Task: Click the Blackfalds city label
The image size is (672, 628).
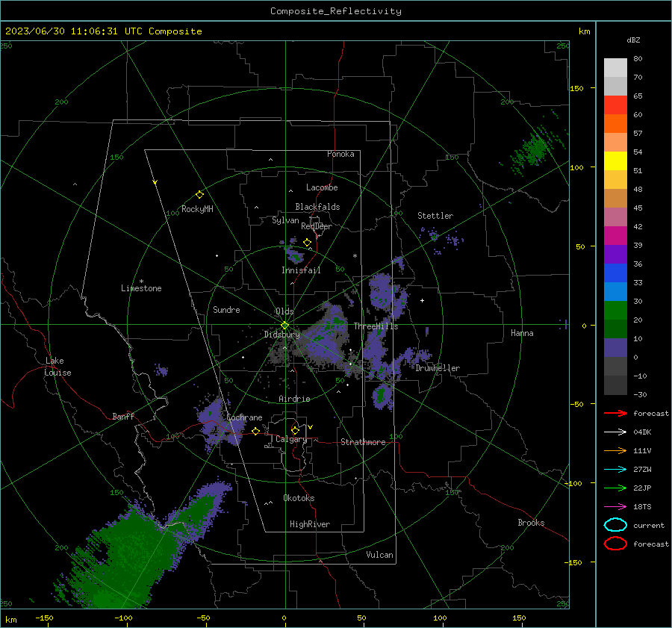Action: [x=317, y=207]
